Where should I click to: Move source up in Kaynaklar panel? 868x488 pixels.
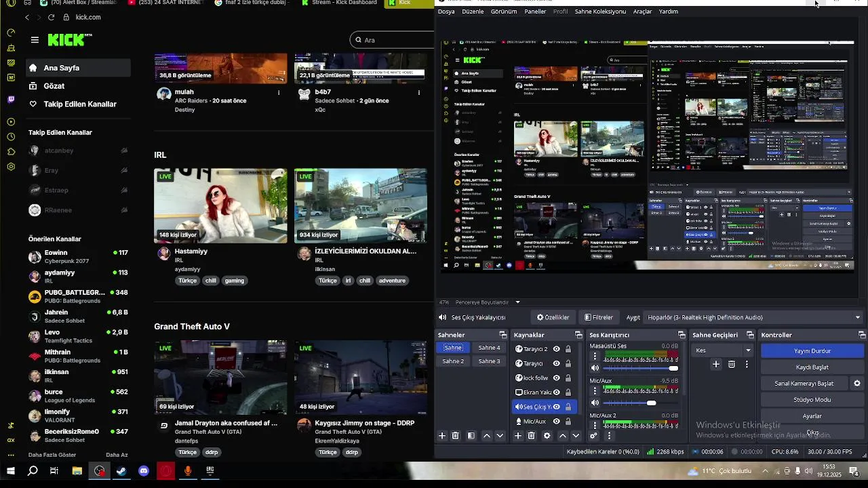[562, 436]
